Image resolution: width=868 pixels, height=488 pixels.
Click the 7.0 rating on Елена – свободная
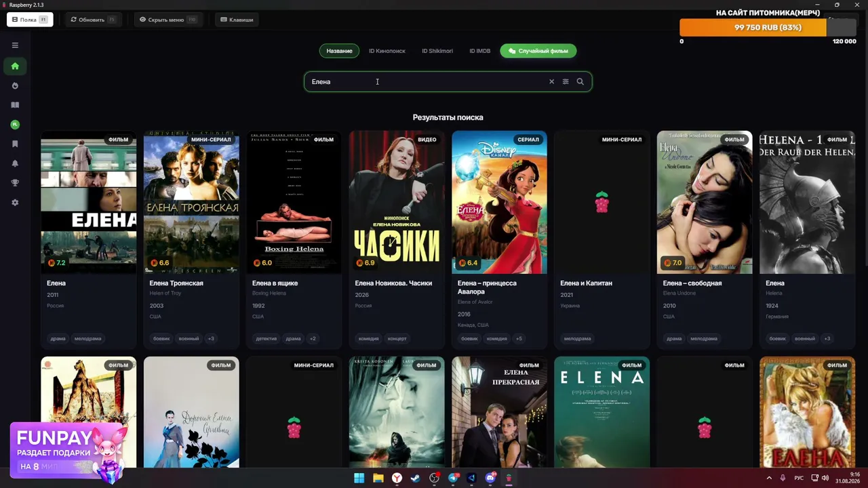pos(673,263)
